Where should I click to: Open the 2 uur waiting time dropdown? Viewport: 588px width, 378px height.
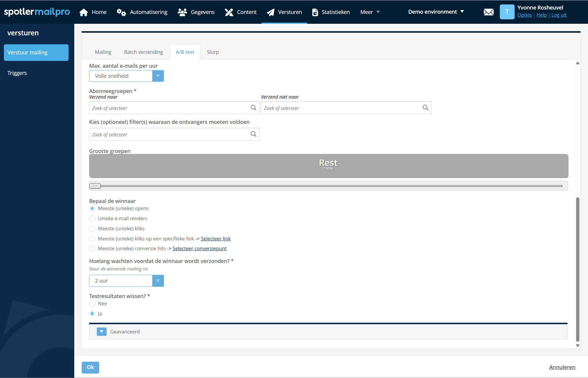158,281
